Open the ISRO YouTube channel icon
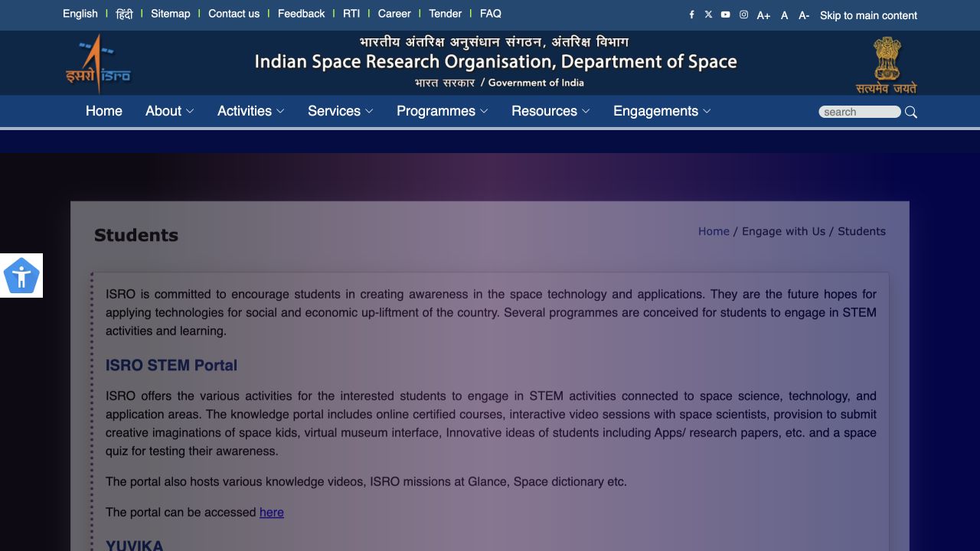 (x=725, y=15)
